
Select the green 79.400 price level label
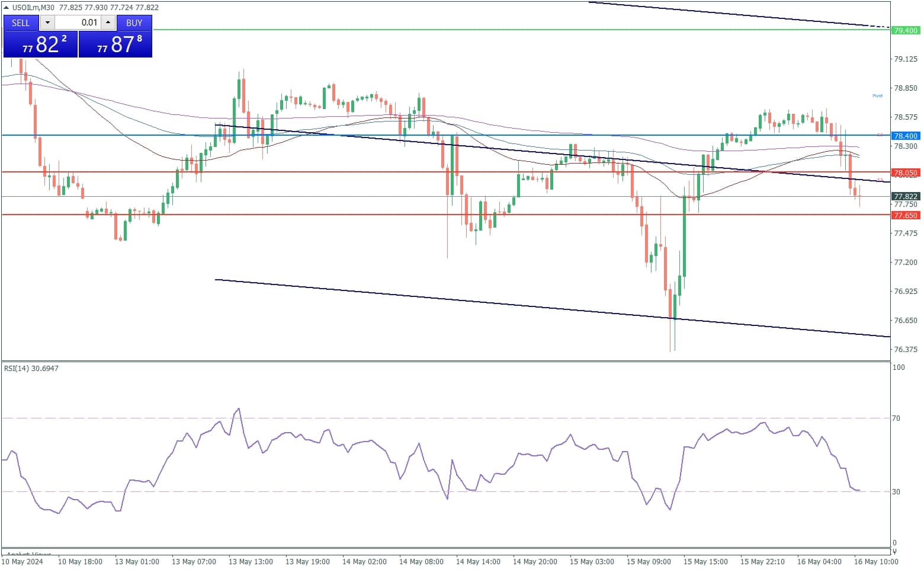click(x=906, y=30)
